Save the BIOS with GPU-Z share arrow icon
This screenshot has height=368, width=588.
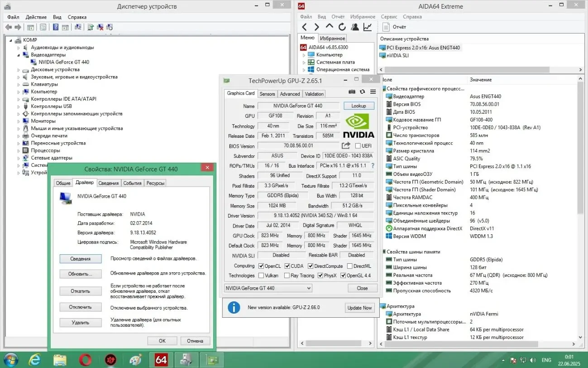[346, 145]
